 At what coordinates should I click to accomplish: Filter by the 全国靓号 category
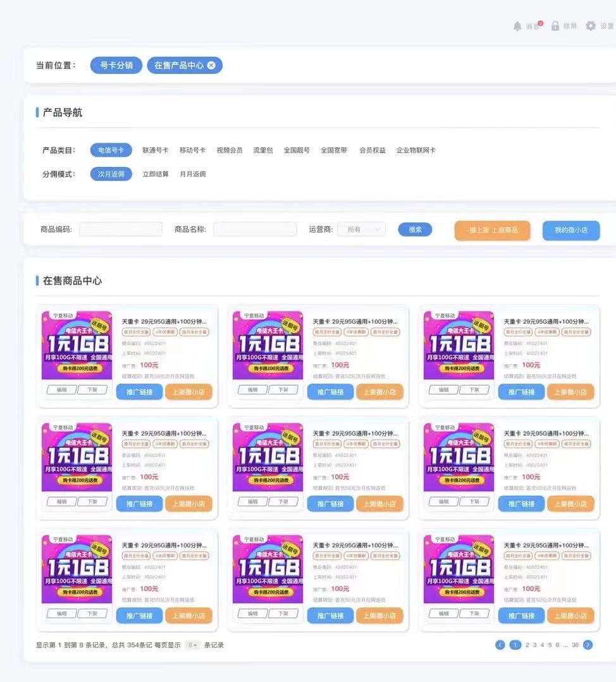coord(297,150)
